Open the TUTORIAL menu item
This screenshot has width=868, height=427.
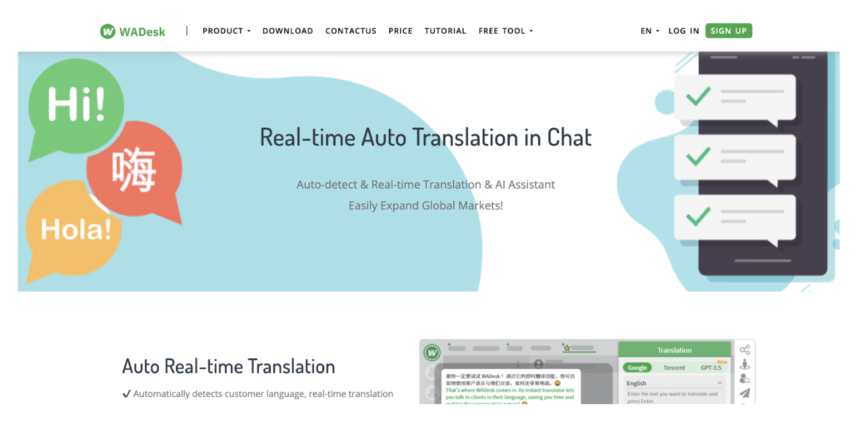point(445,31)
